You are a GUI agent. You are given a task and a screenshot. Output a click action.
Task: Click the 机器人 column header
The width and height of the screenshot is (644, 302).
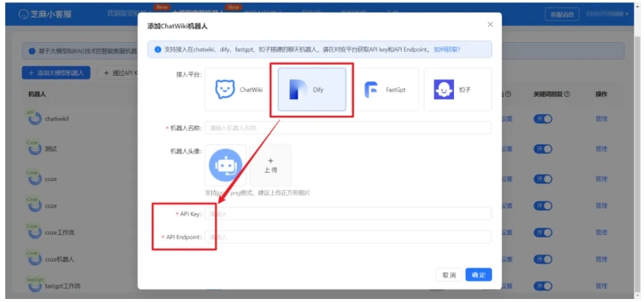(37, 94)
